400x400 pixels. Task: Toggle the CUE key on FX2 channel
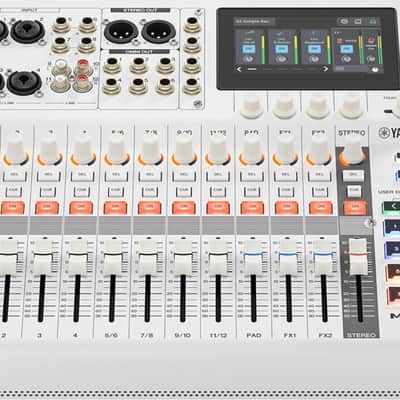pyautogui.click(x=320, y=191)
